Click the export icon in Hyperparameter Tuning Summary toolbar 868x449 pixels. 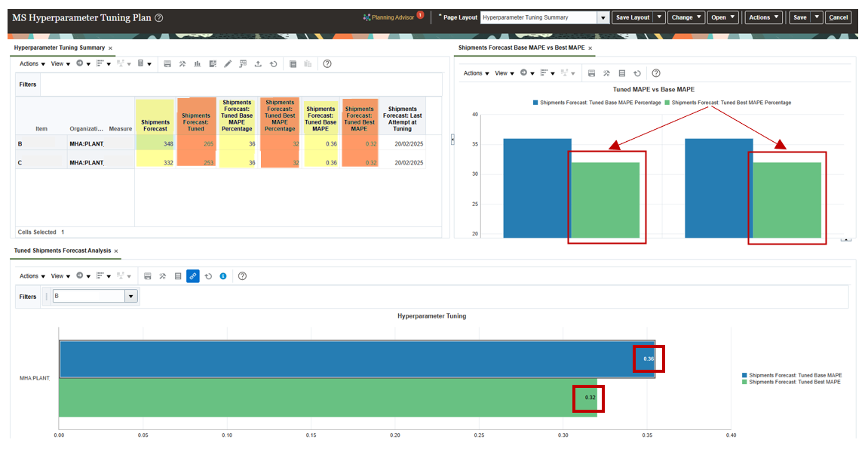click(258, 64)
